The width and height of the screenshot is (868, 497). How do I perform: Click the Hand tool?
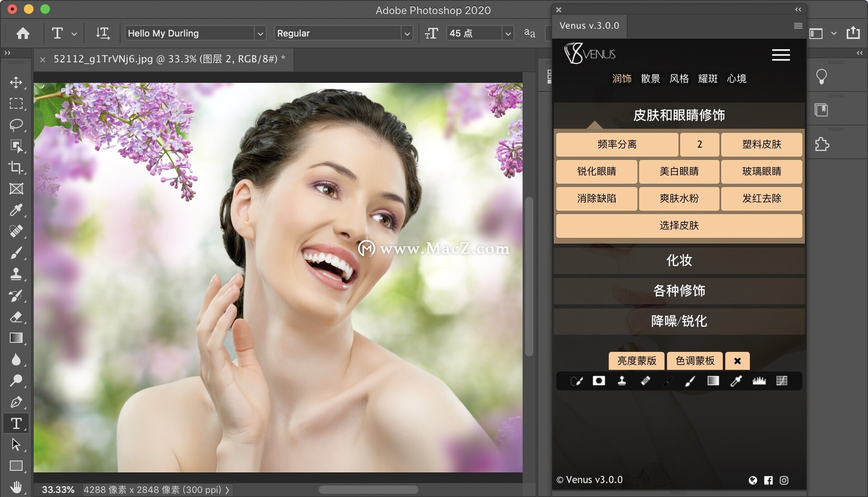coord(16,487)
